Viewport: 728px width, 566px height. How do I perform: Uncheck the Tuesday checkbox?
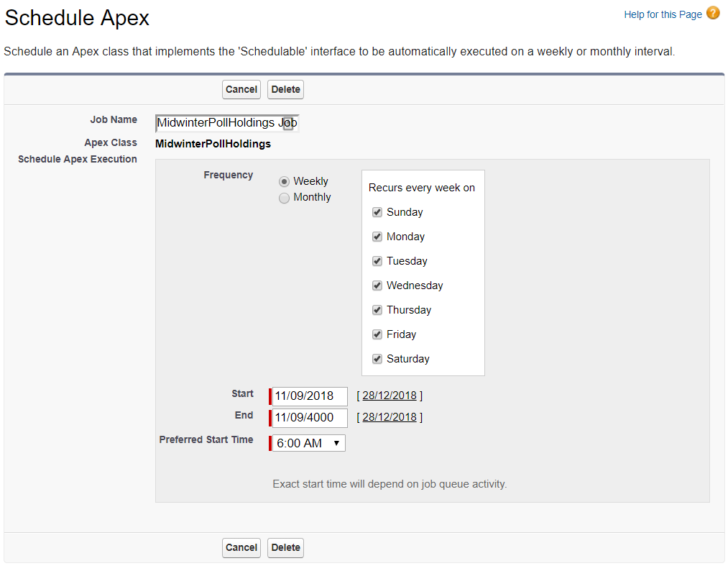coord(377,261)
